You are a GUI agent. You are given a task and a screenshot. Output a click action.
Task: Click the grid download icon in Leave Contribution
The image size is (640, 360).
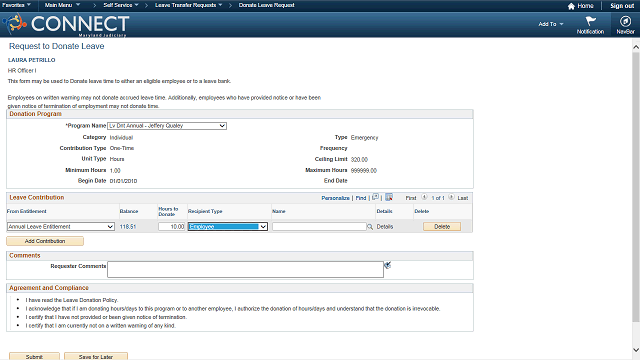(x=389, y=197)
